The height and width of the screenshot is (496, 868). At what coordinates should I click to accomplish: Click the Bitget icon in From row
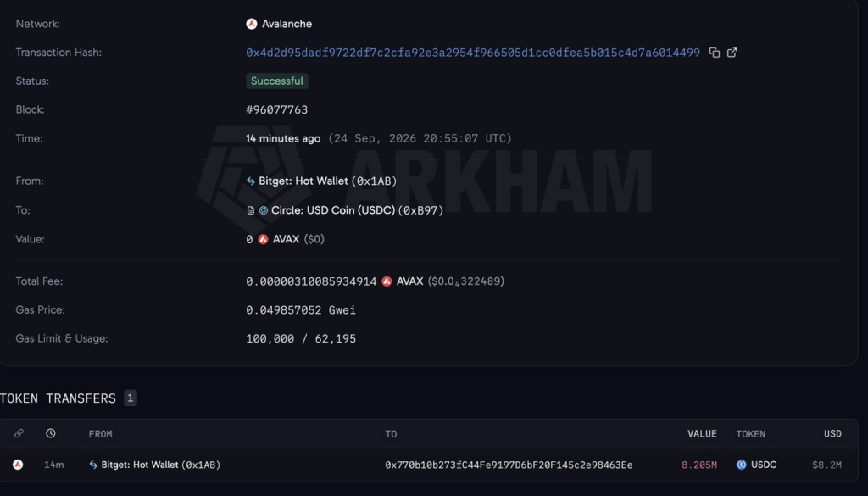[x=251, y=181]
